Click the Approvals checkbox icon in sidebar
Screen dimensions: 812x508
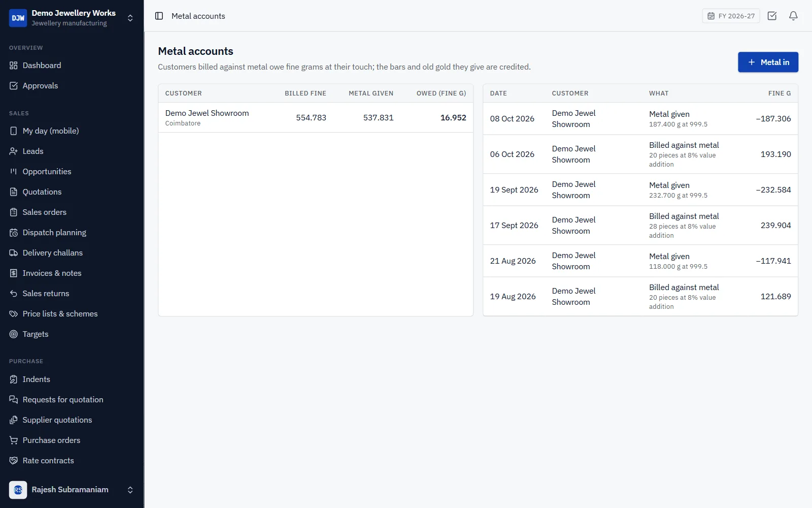tap(14, 86)
